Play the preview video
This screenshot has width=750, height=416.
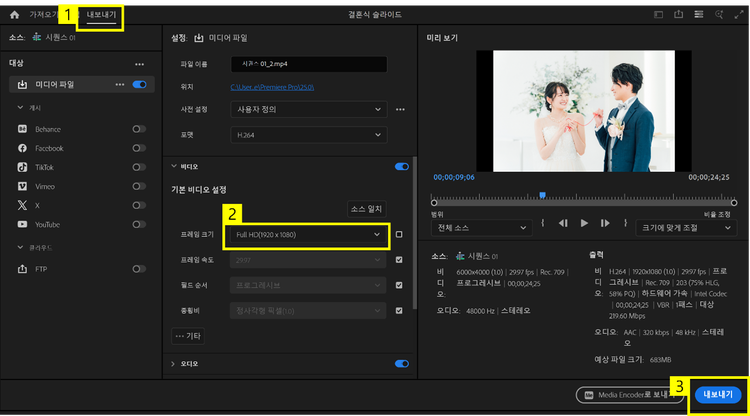[584, 223]
